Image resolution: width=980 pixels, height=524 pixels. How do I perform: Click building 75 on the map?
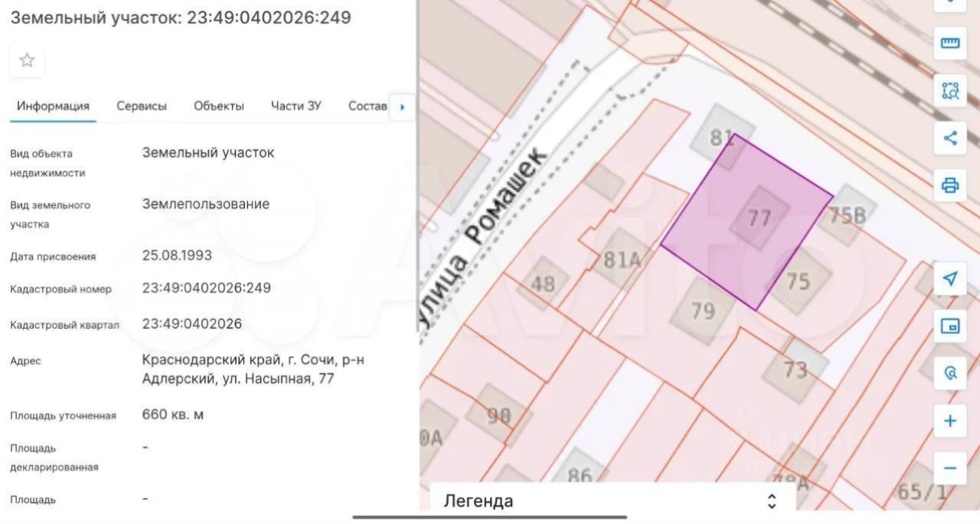[x=798, y=282]
